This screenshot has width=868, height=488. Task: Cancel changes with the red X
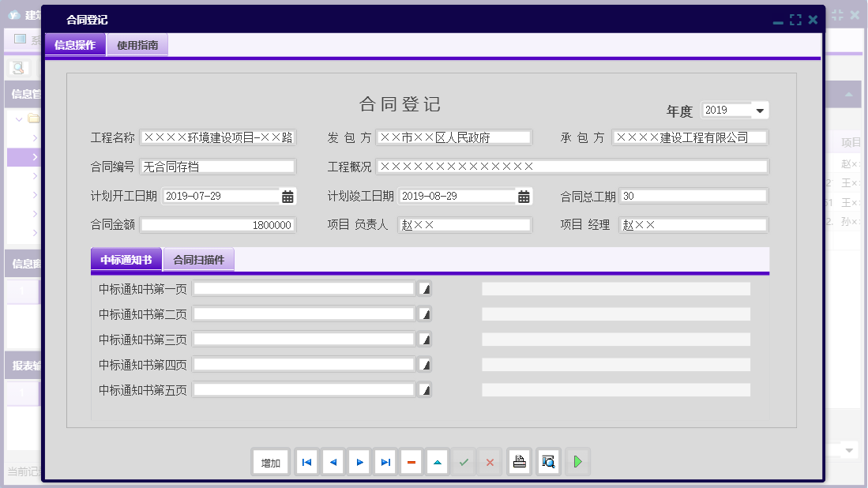pos(489,462)
